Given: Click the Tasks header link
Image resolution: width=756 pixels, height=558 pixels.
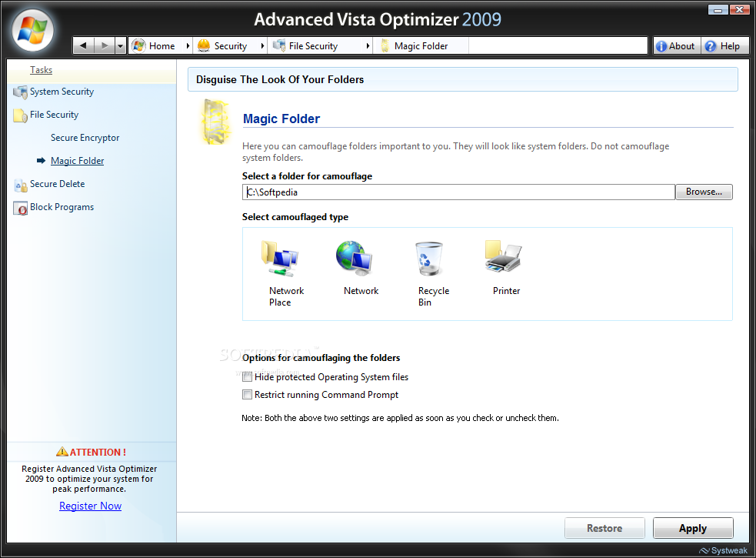Looking at the screenshot, I should point(41,70).
